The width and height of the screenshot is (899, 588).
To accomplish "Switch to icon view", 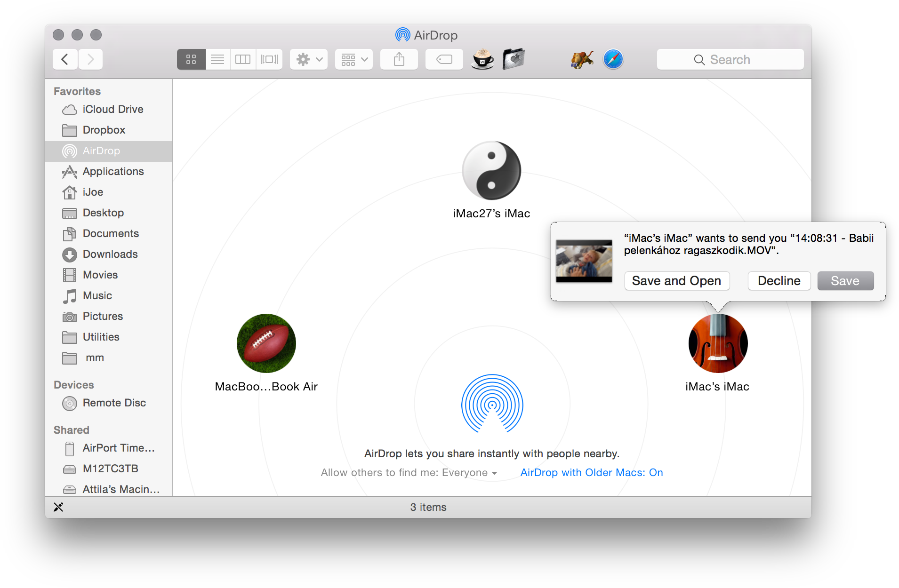I will 191,59.
